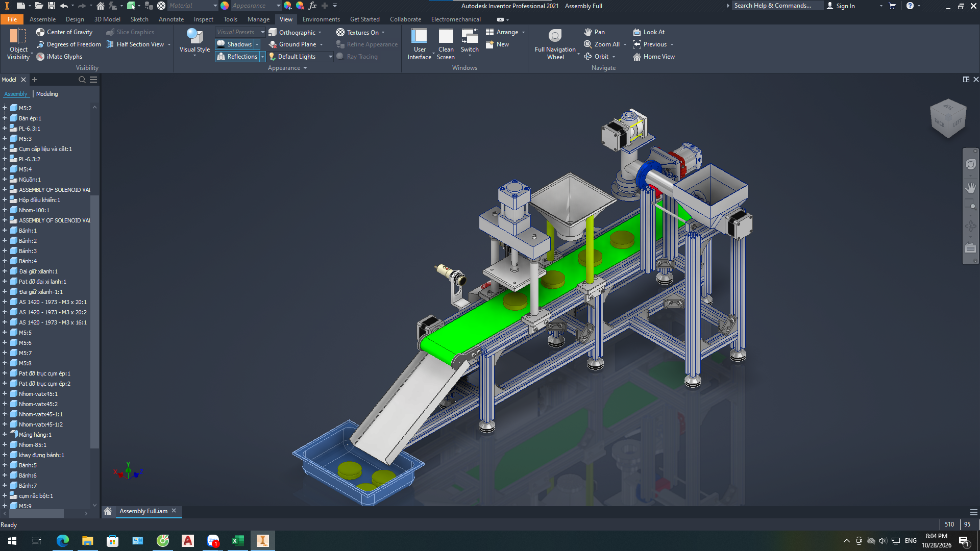Expand the Bàn ép:1 tree node
The height and width of the screenshot is (551, 980).
tap(5, 118)
